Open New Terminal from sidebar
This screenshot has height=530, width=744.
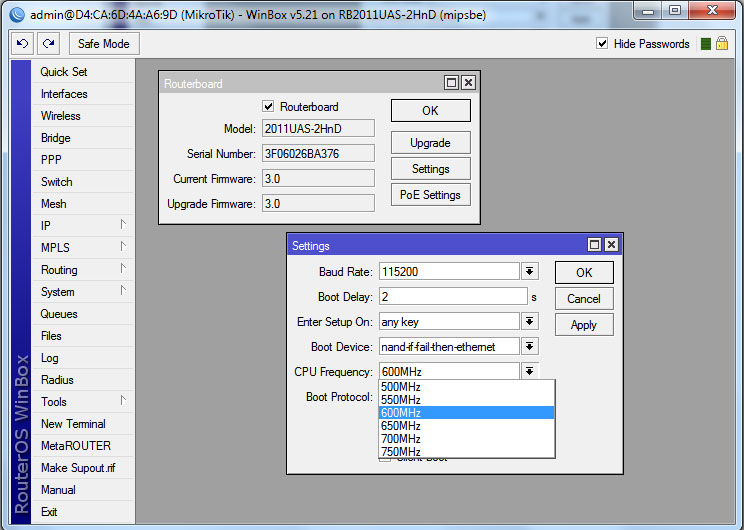[x=73, y=424]
